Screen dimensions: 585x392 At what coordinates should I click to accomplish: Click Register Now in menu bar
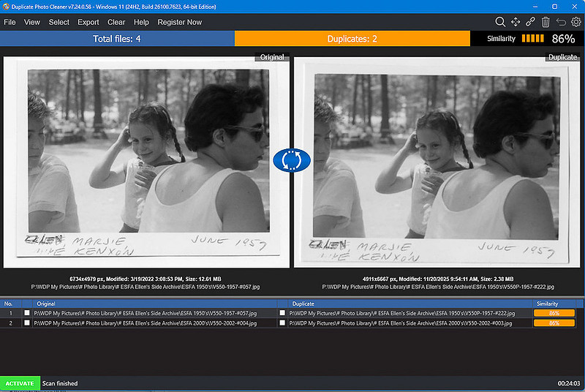(179, 23)
